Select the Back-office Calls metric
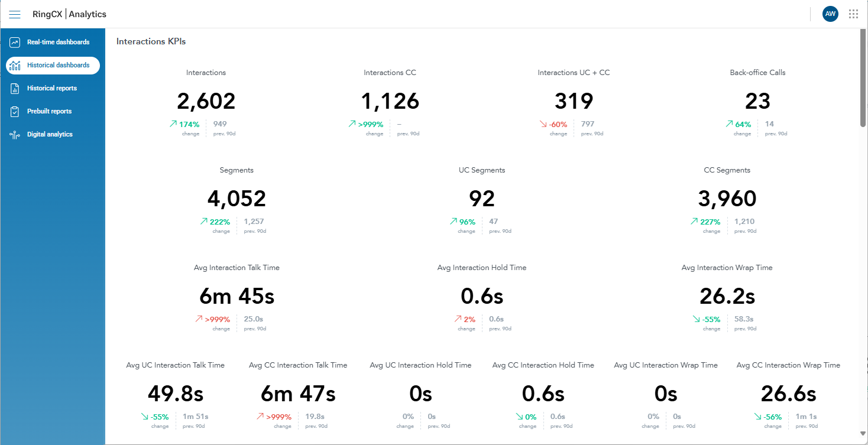Screen dimensions: 868x445 coord(758,100)
